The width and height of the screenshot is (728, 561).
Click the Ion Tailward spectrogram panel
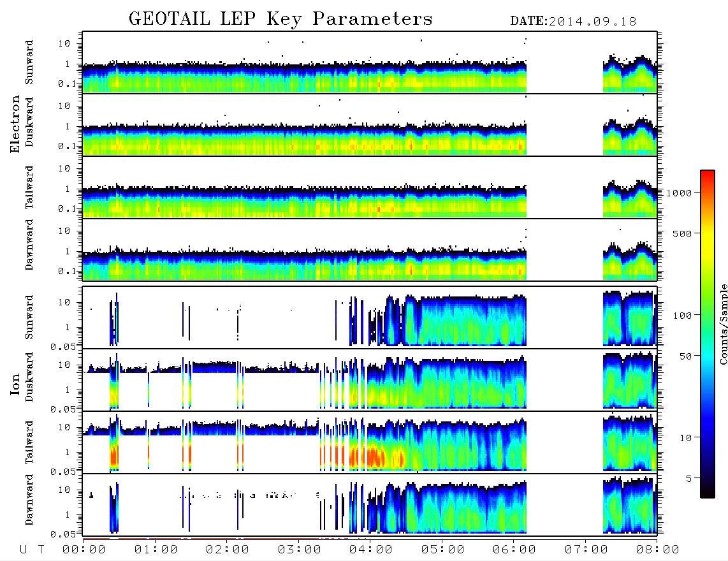[370, 442]
